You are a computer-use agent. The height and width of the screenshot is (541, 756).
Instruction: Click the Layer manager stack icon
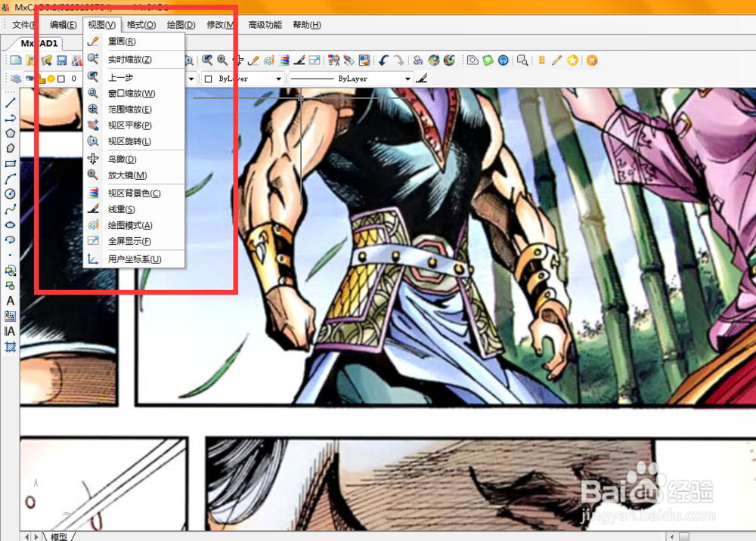click(16, 79)
